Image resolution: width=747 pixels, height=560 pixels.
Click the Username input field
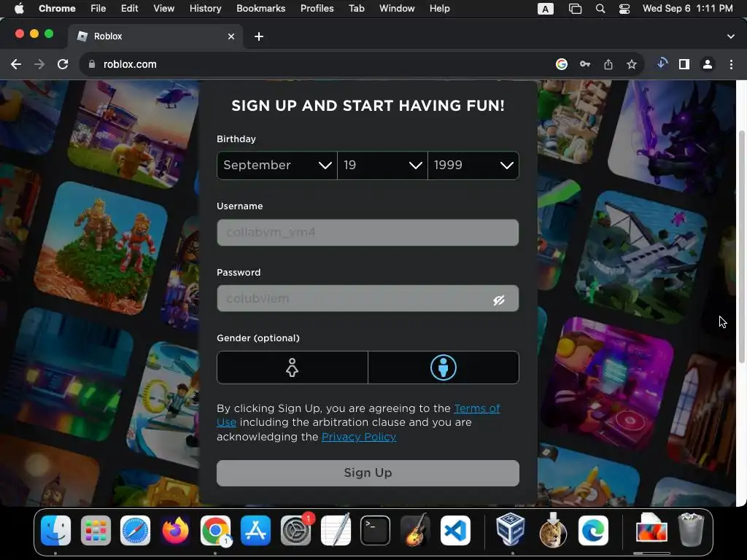point(368,233)
